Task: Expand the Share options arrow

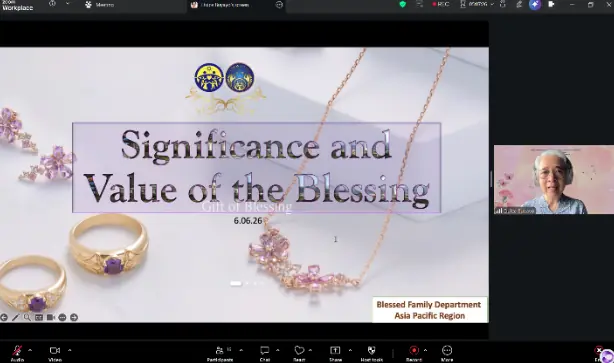Action: point(350,350)
